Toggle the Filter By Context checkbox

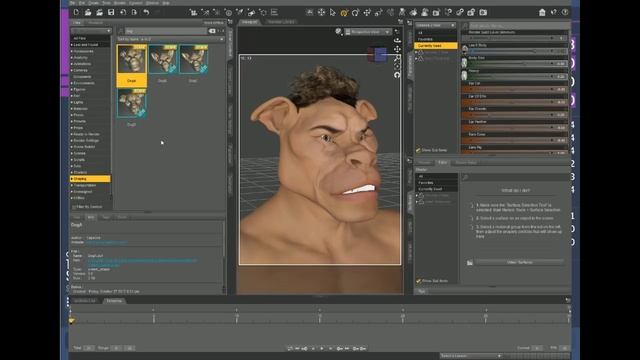tap(74, 207)
